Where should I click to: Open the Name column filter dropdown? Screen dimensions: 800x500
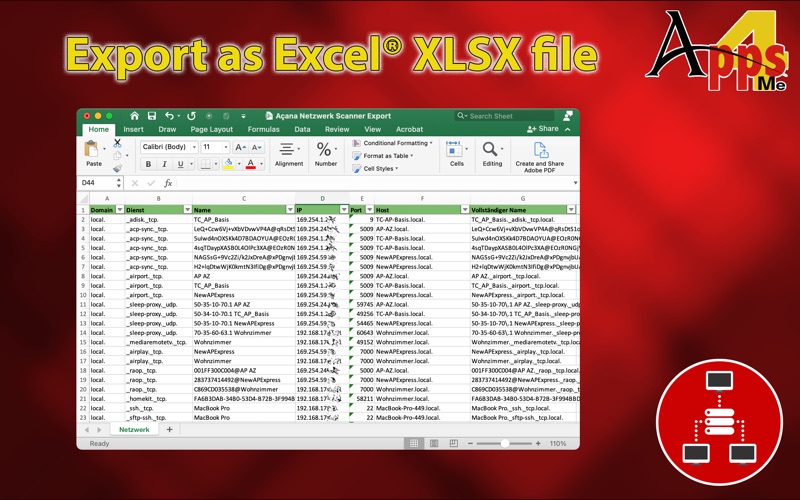(290, 210)
